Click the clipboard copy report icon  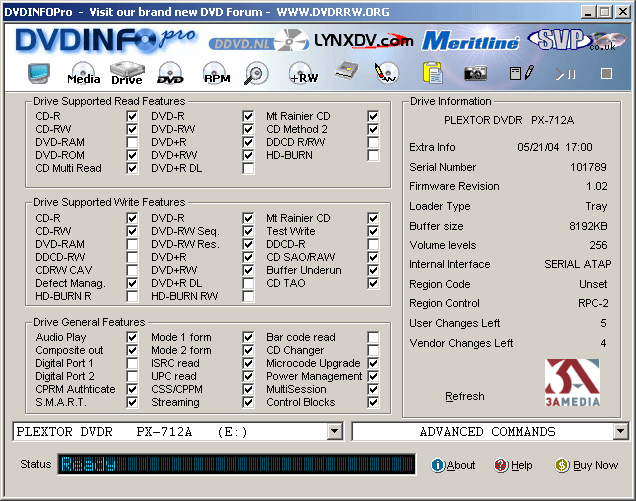(432, 73)
